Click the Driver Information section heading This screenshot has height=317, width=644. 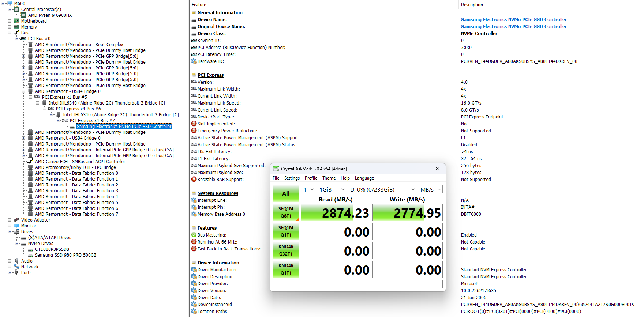pyautogui.click(x=218, y=263)
